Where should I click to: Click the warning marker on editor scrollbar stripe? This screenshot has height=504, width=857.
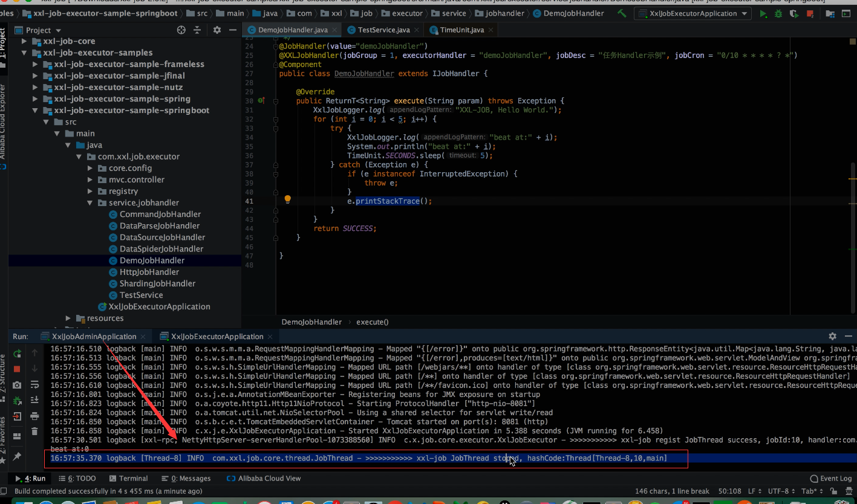click(853, 179)
